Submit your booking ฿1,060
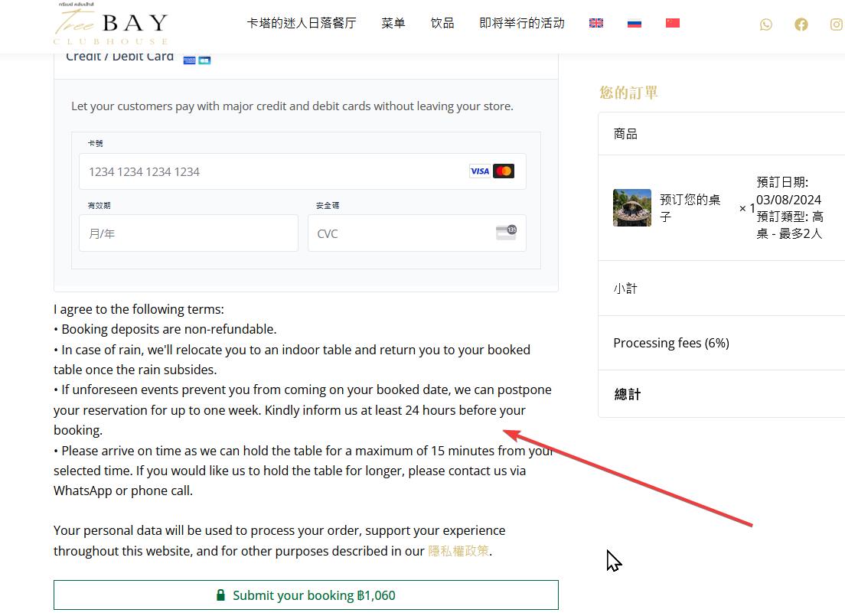845x616 pixels. tap(306, 595)
